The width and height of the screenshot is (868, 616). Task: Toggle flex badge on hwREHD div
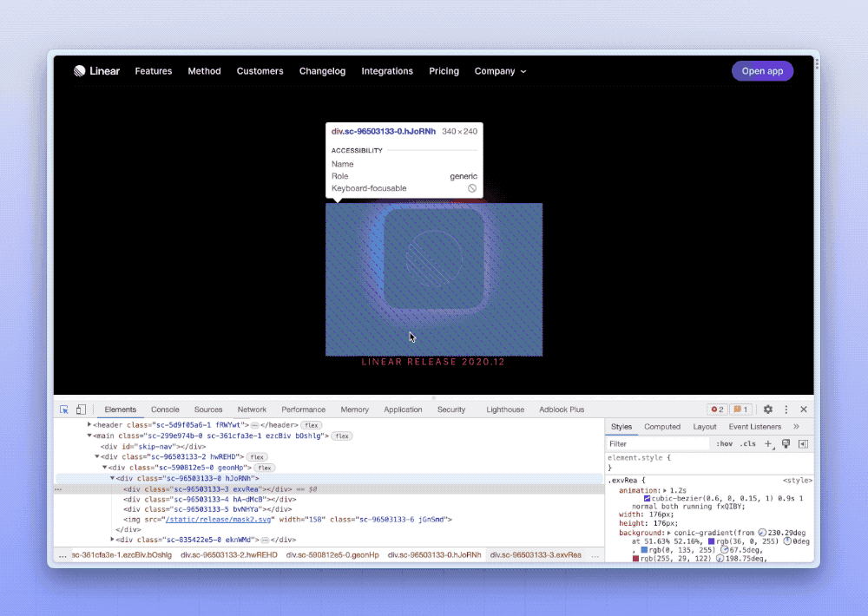[257, 457]
